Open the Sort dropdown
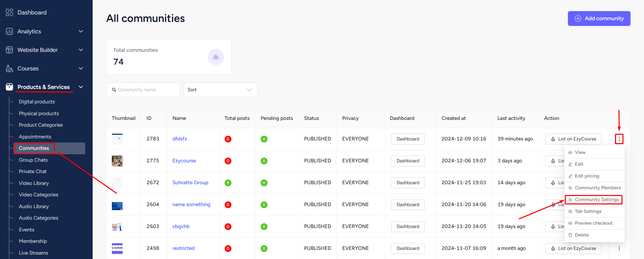 (x=221, y=90)
